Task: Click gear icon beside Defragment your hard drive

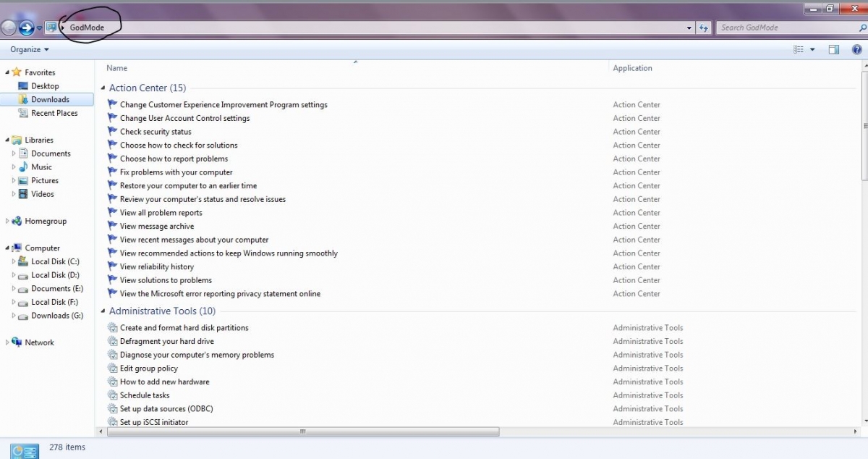Action: [112, 341]
